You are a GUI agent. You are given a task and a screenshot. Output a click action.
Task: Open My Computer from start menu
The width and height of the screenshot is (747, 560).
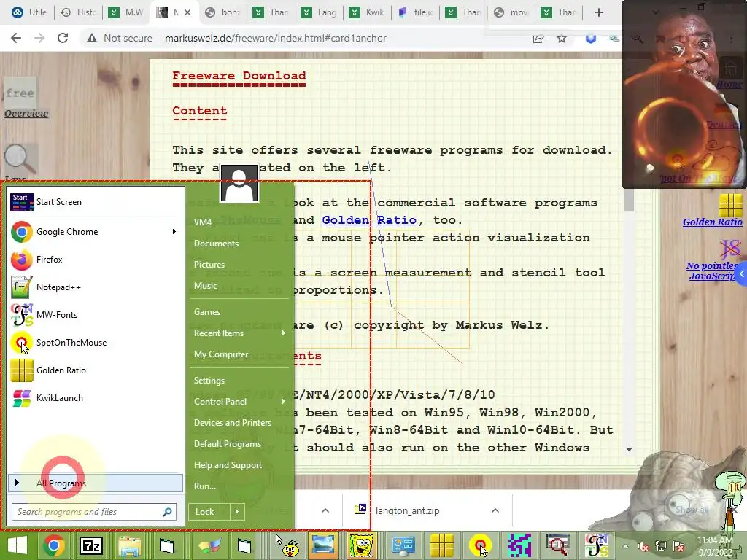(220, 354)
